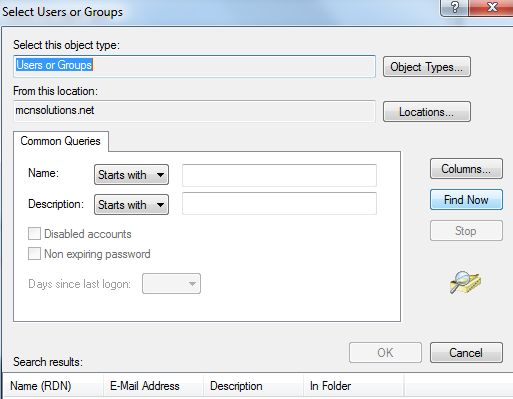
Task: Open the Name Starts with dropdown
Action: coord(131,174)
